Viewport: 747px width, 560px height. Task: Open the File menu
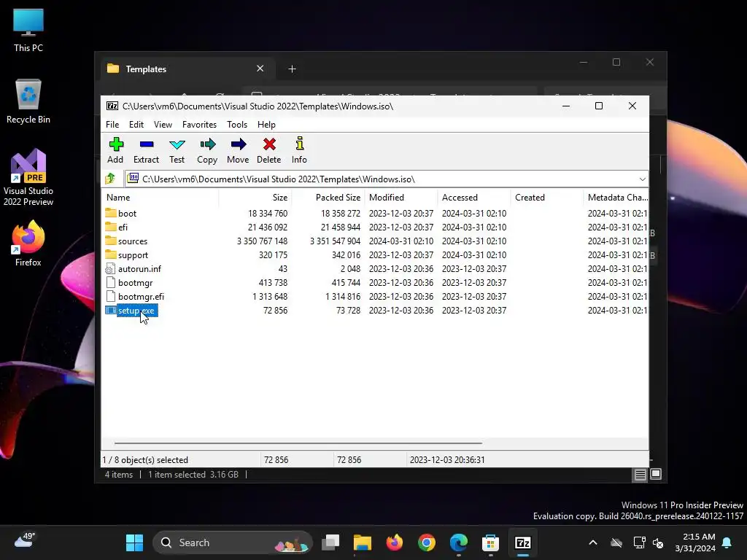112,124
